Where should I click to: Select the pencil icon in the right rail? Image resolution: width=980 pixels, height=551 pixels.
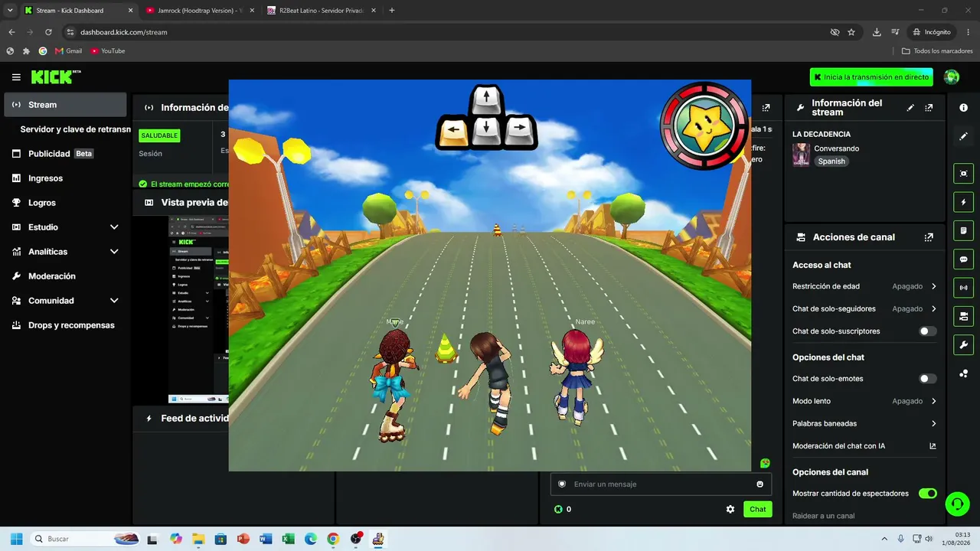coord(963,136)
